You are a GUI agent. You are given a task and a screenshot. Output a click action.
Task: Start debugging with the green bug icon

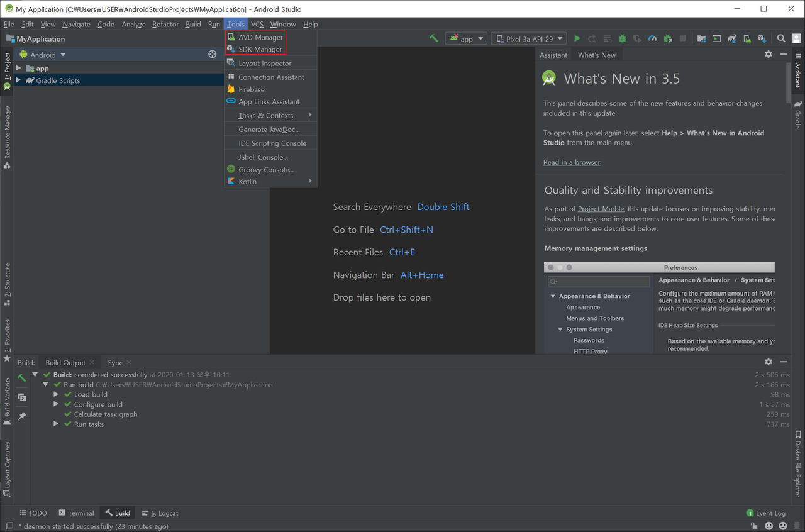coord(623,38)
